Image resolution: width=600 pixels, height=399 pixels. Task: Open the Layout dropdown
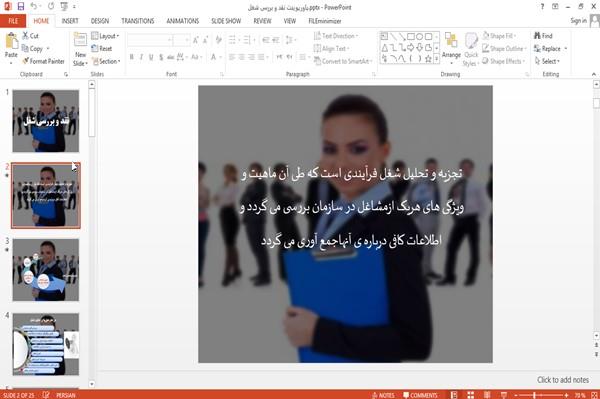106,36
